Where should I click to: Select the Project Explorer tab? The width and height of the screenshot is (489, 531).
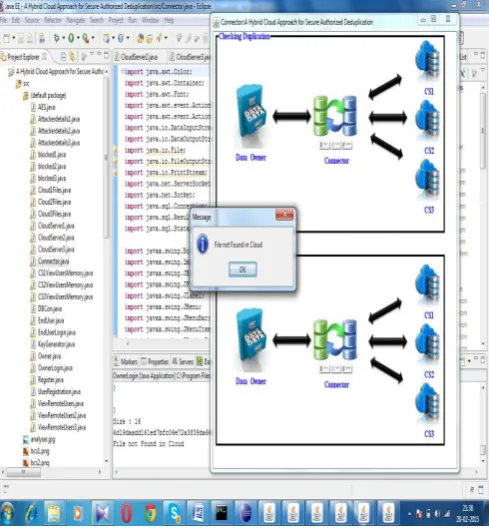[23, 57]
